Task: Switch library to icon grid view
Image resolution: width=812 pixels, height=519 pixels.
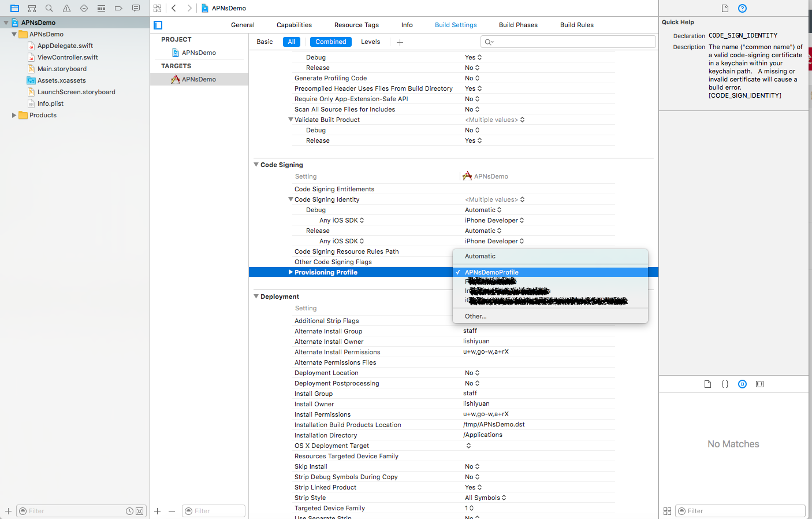Action: [x=667, y=511]
